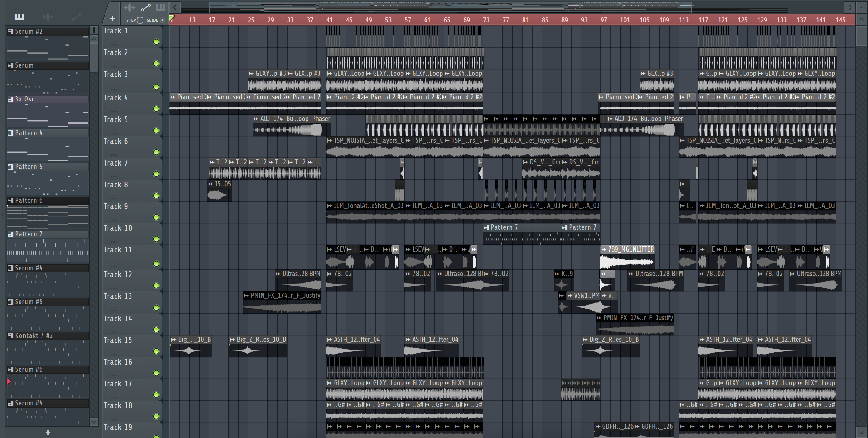The height and width of the screenshot is (438, 868).
Task: Mute Track 11 with its green LED
Action: tap(156, 264)
